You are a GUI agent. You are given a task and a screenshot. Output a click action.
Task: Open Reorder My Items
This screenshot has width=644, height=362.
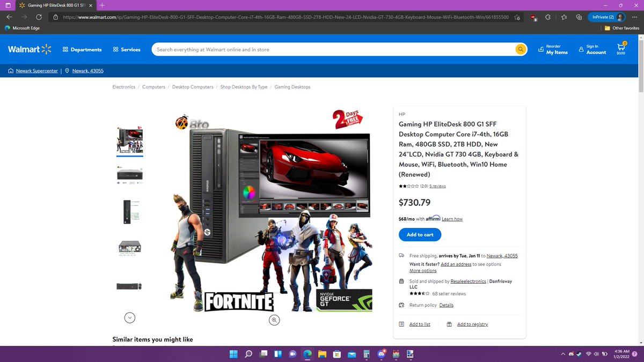coord(553,49)
